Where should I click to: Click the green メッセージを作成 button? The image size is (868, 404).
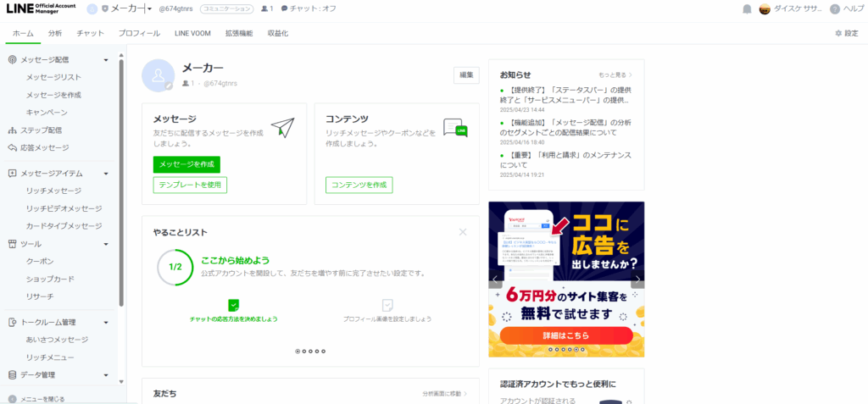(x=186, y=164)
